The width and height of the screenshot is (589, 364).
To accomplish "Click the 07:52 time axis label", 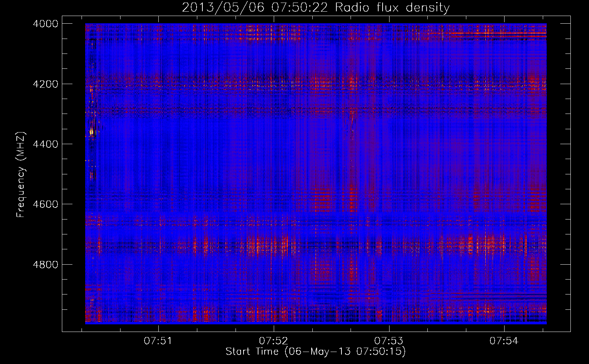I will coord(273,341).
